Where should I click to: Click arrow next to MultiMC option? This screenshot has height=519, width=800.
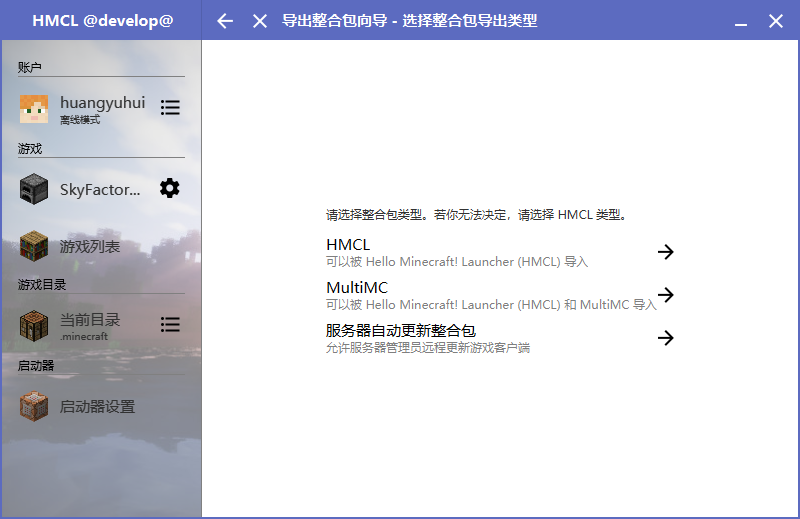point(665,295)
